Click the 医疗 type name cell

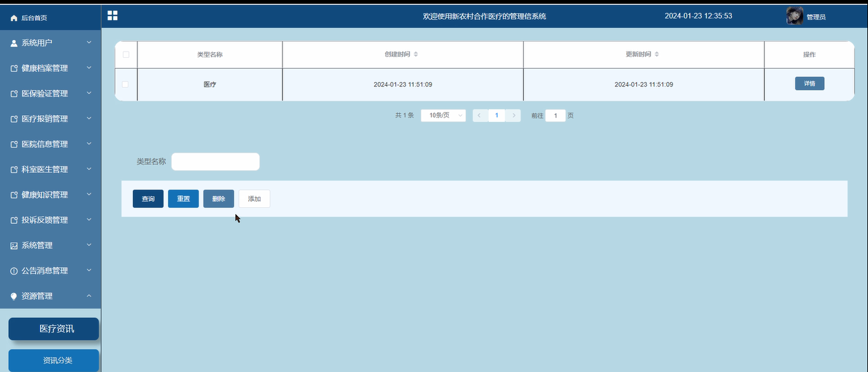tap(210, 85)
